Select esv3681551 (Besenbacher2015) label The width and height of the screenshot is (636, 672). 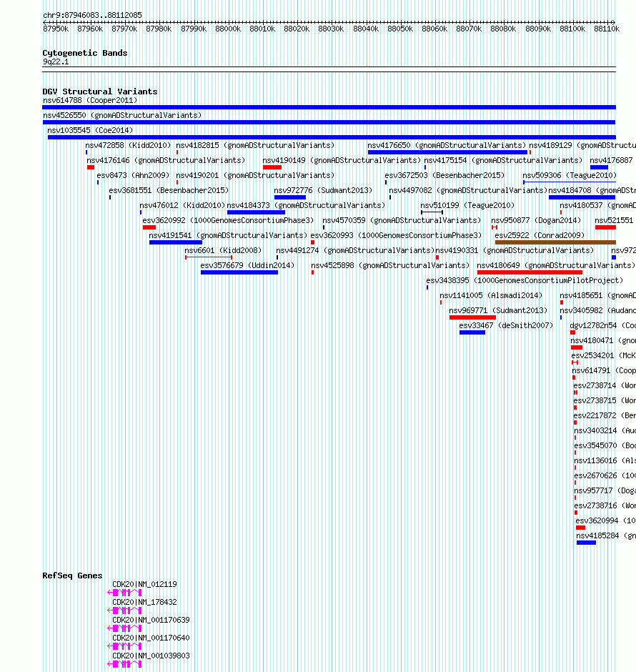click(169, 190)
